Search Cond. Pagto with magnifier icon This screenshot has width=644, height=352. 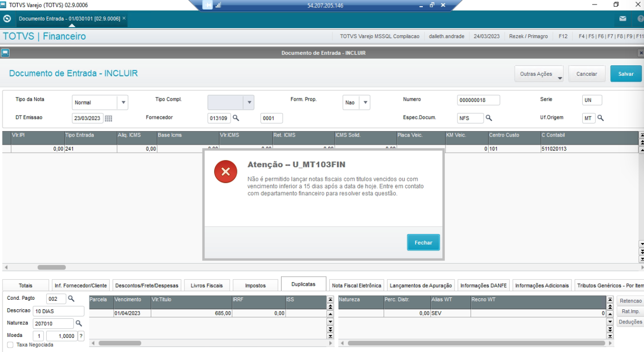click(71, 298)
